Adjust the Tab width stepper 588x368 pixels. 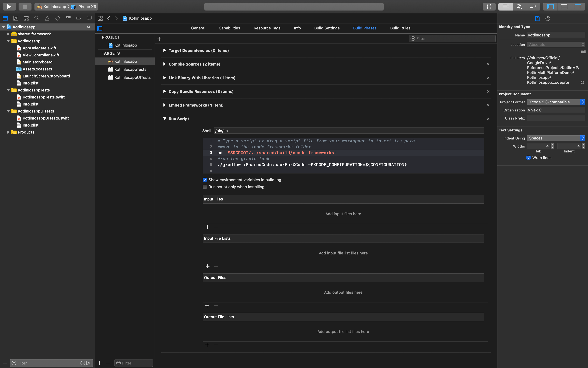tap(552, 146)
